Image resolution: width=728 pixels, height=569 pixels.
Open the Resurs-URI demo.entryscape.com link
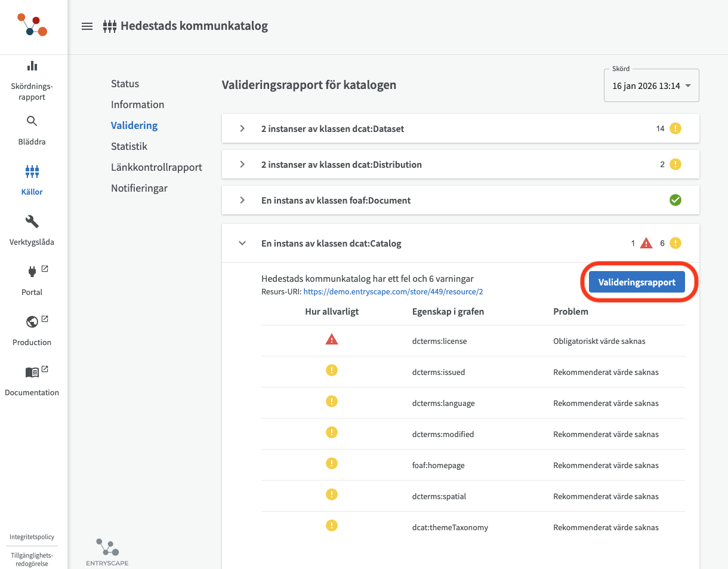click(393, 292)
